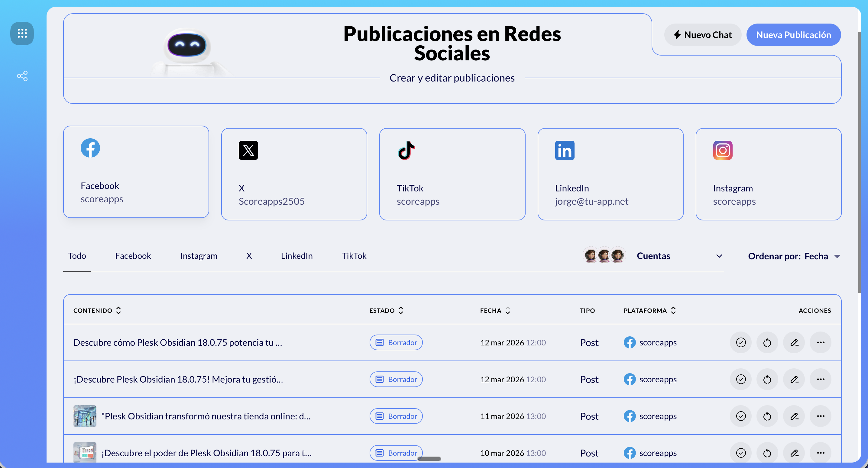Switch to the Instagram tab
The image size is (868, 468).
point(199,256)
